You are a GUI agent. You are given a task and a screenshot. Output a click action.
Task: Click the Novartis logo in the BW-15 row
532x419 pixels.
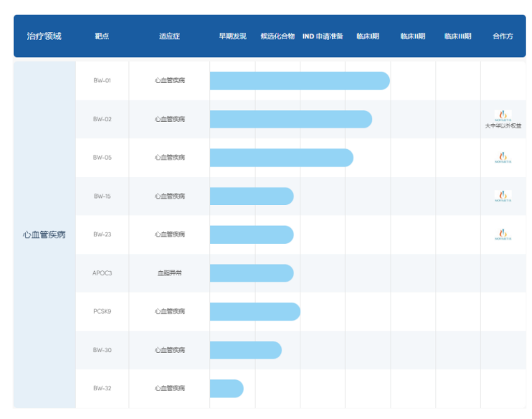503,196
